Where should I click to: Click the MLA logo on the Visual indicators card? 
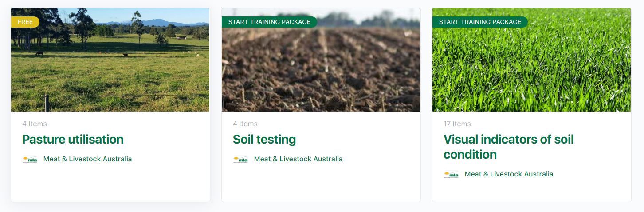[x=451, y=175]
